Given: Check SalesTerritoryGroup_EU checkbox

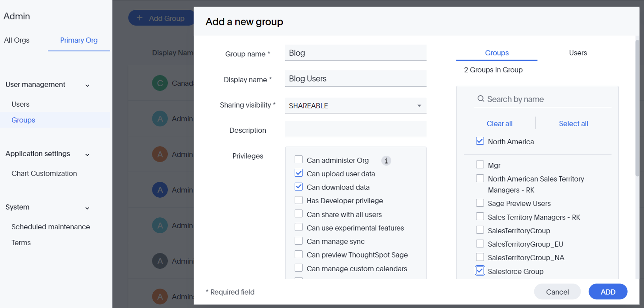Looking at the screenshot, I should 480,244.
